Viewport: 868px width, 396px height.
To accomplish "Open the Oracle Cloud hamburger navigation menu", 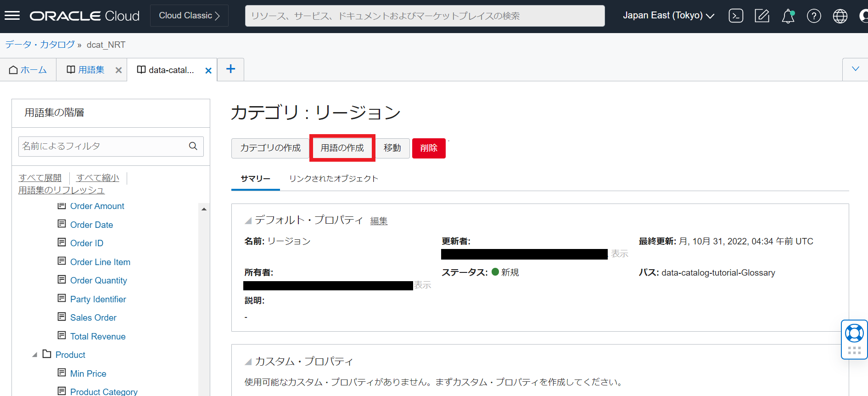I will [x=12, y=16].
